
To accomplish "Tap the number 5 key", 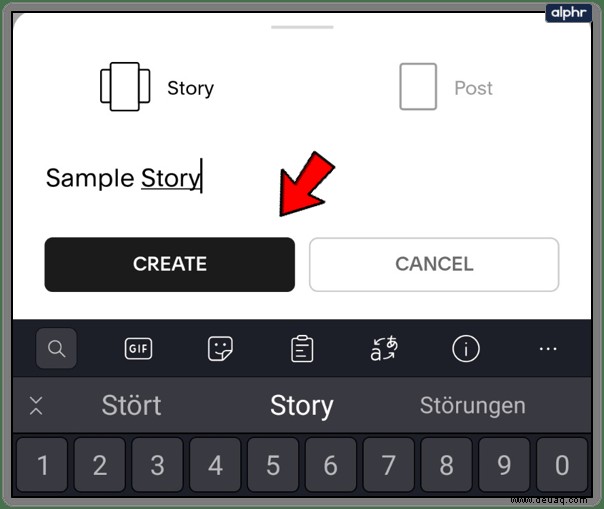I will pyautogui.click(x=273, y=465).
